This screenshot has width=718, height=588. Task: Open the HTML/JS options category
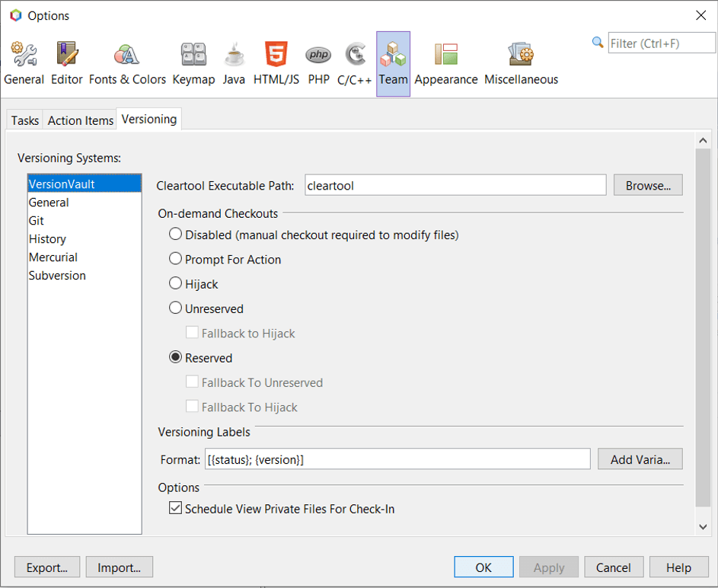tap(276, 64)
